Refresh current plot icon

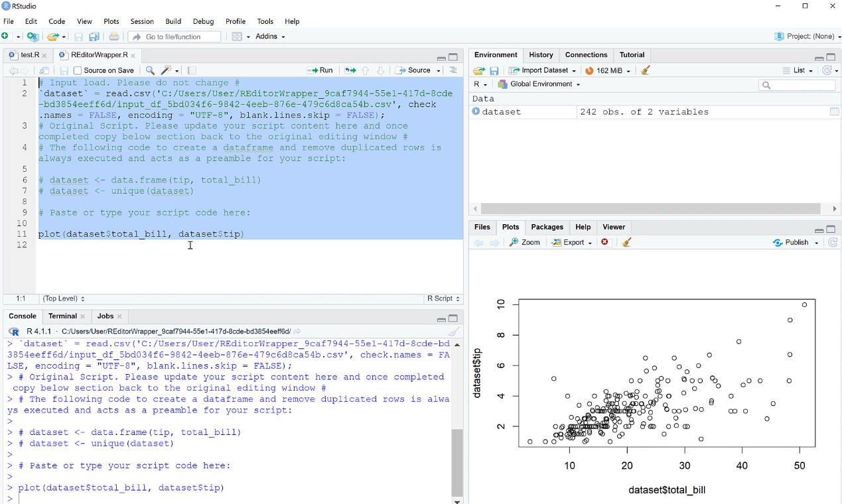click(x=833, y=243)
